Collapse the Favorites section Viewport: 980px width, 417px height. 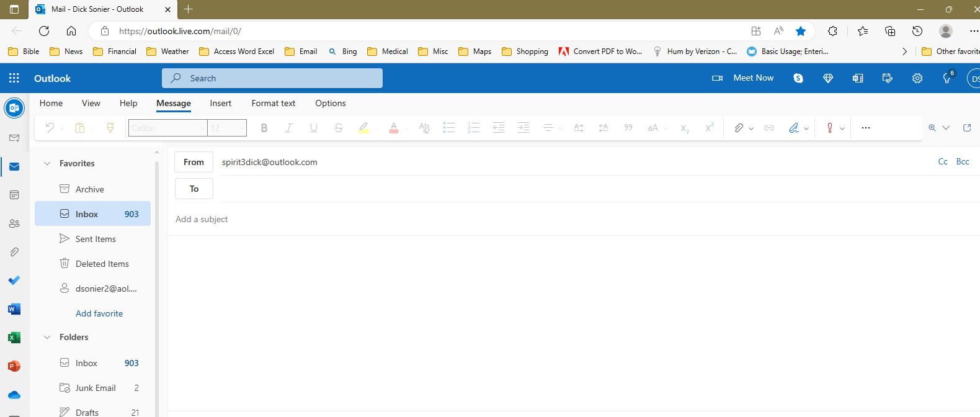(47, 163)
